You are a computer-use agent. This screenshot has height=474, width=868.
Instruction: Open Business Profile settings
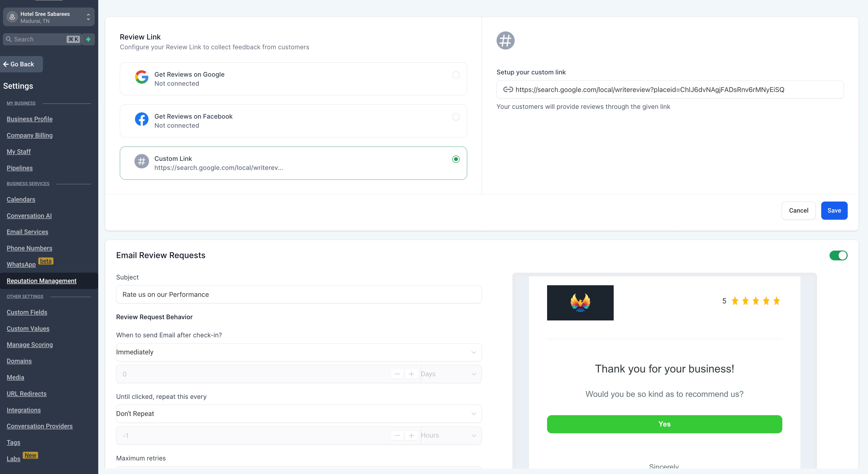pos(30,119)
